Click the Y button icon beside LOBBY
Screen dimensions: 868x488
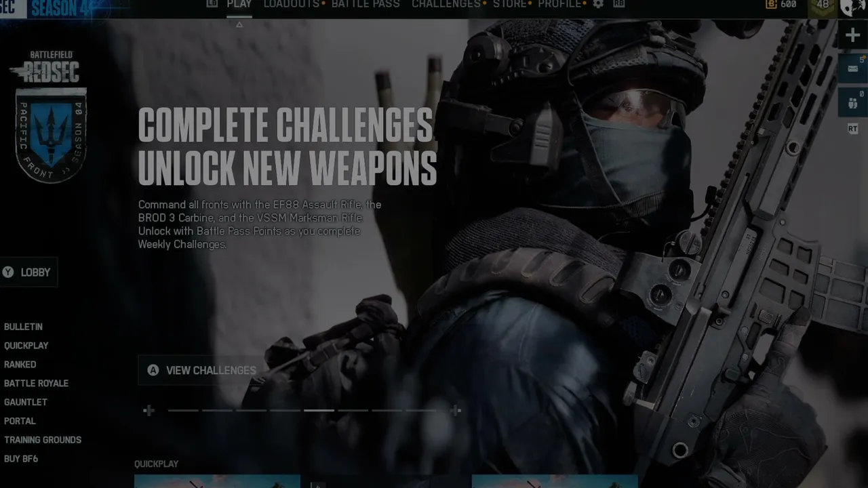(x=8, y=272)
